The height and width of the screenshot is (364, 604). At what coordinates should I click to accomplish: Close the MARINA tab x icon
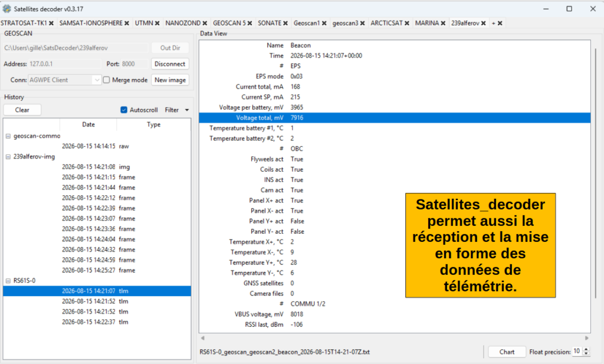(443, 23)
